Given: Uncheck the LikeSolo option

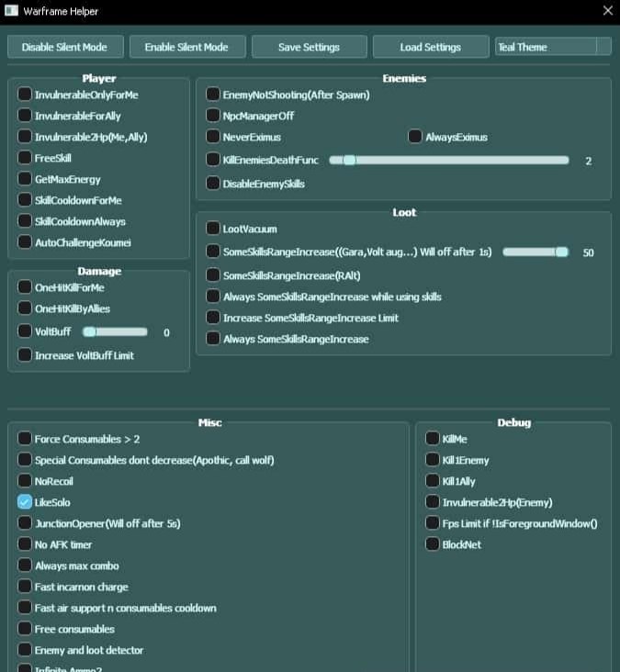Looking at the screenshot, I should click(x=25, y=502).
